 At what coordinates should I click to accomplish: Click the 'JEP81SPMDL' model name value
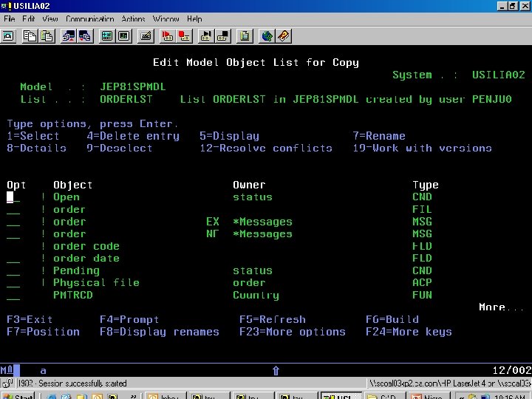[x=133, y=87]
